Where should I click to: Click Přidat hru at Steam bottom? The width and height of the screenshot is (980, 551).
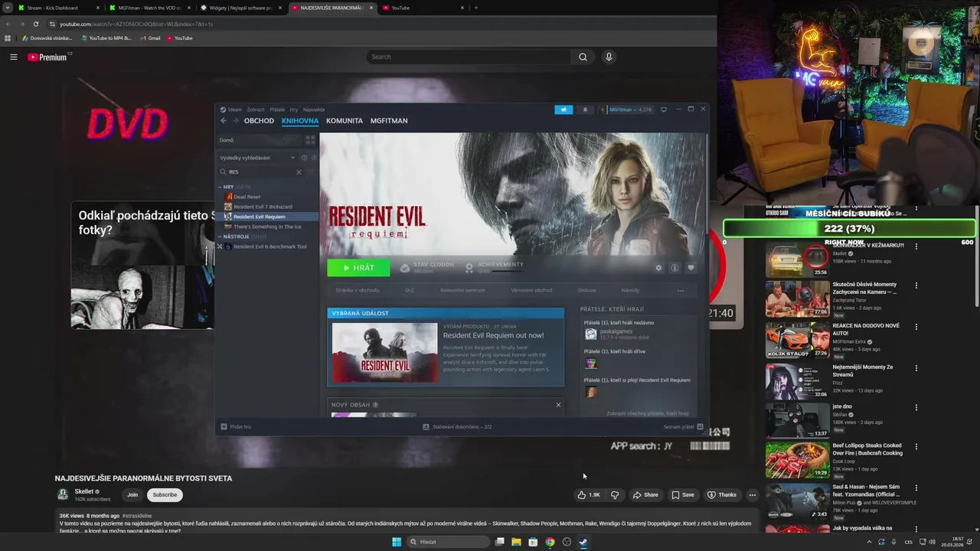(236, 427)
